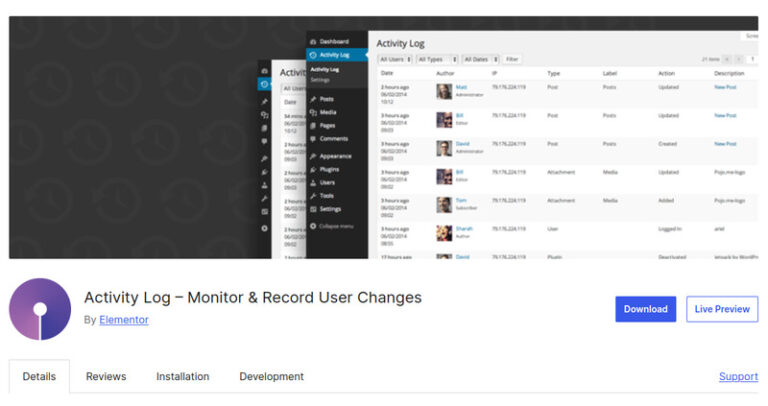Click the Pages icon in banner menu
768x406 pixels.
[313, 125]
